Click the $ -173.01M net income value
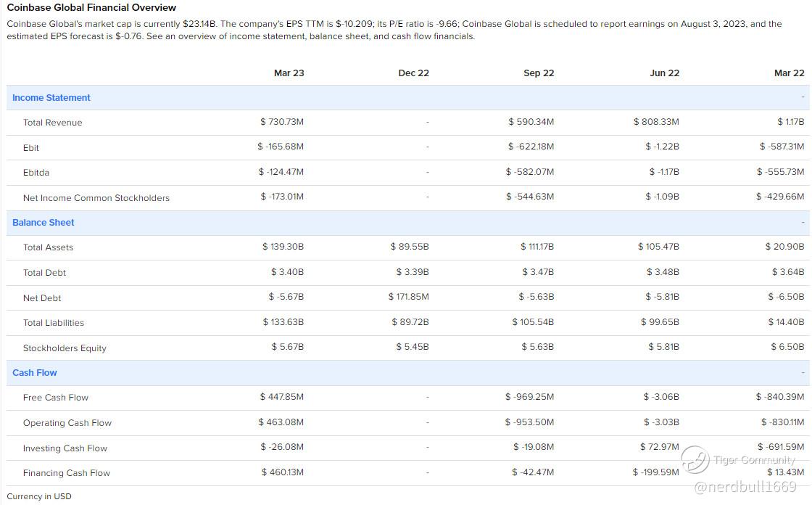The width and height of the screenshot is (812, 505). pos(282,197)
